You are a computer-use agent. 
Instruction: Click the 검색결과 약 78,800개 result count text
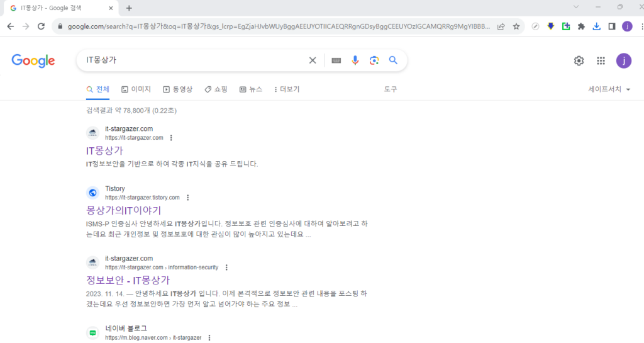pyautogui.click(x=131, y=111)
